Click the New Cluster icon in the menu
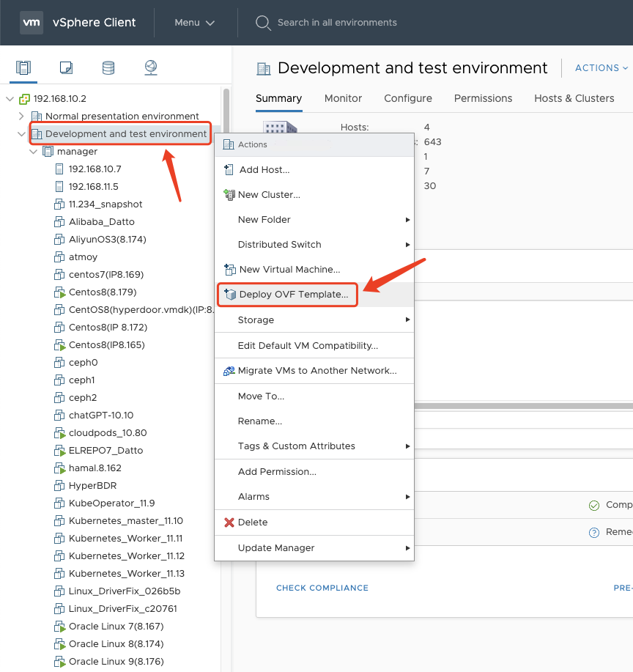This screenshot has width=633, height=672. coord(229,195)
